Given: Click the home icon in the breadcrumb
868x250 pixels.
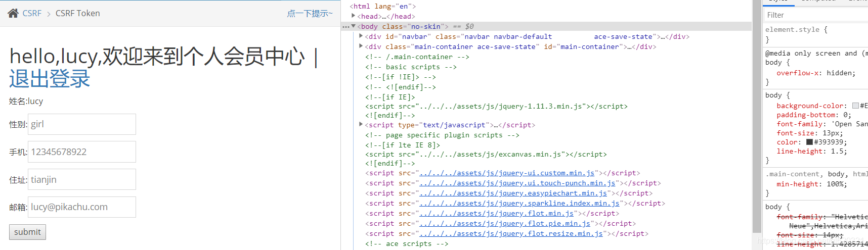Looking at the screenshot, I should 13,13.
